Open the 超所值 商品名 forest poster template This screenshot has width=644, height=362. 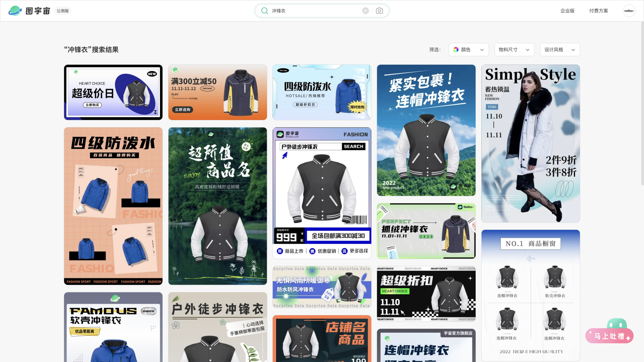pyautogui.click(x=218, y=206)
